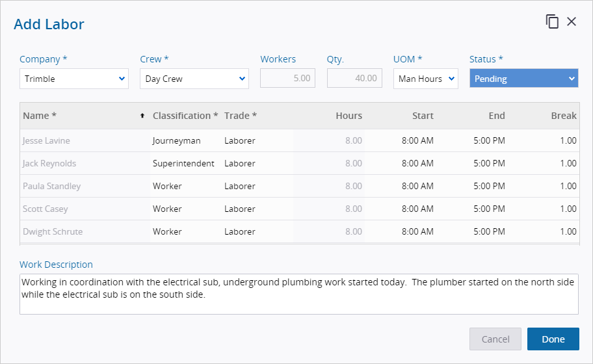Click Jack Reynolds' Superintendent classification cell
This screenshot has height=364, width=593.
pos(183,163)
